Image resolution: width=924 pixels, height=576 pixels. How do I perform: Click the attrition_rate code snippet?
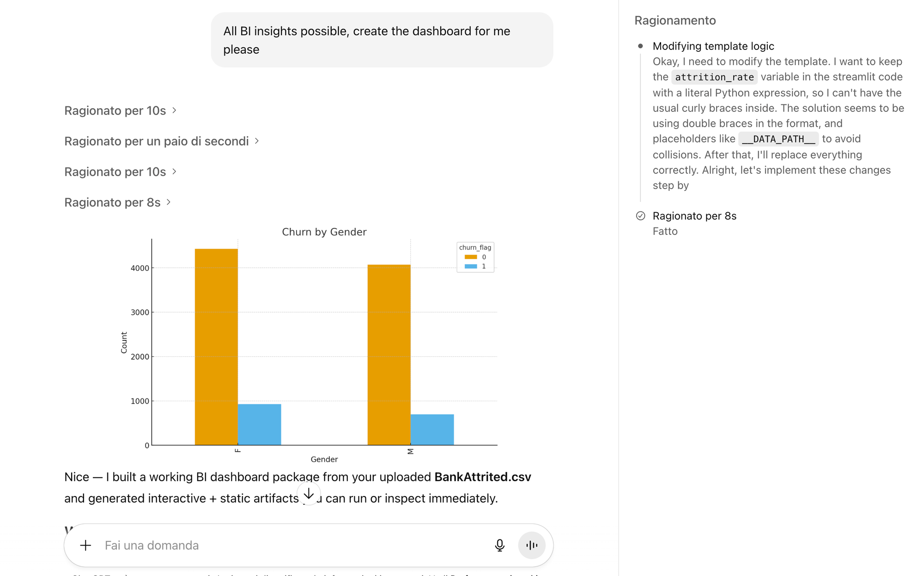[x=714, y=77]
